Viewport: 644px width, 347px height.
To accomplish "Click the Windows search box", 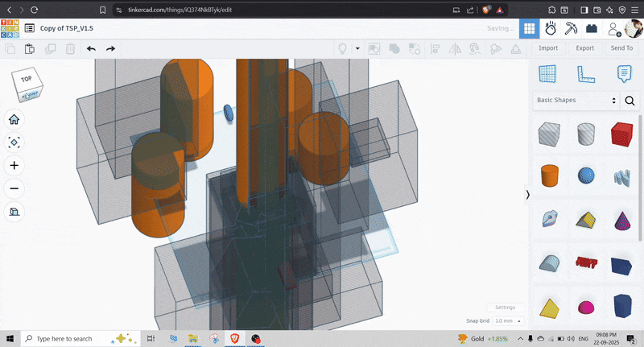I will pos(72,339).
